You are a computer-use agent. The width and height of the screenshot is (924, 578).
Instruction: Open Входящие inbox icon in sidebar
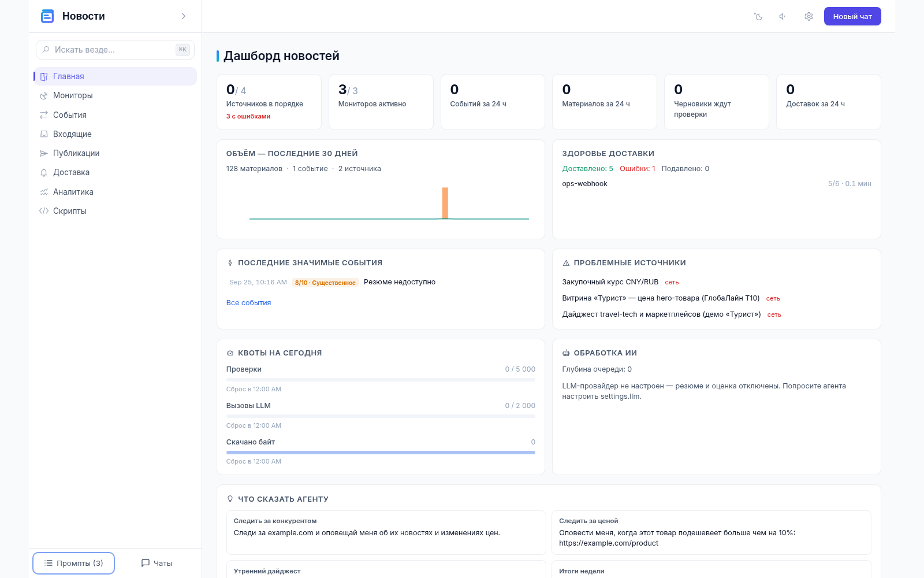coord(44,134)
